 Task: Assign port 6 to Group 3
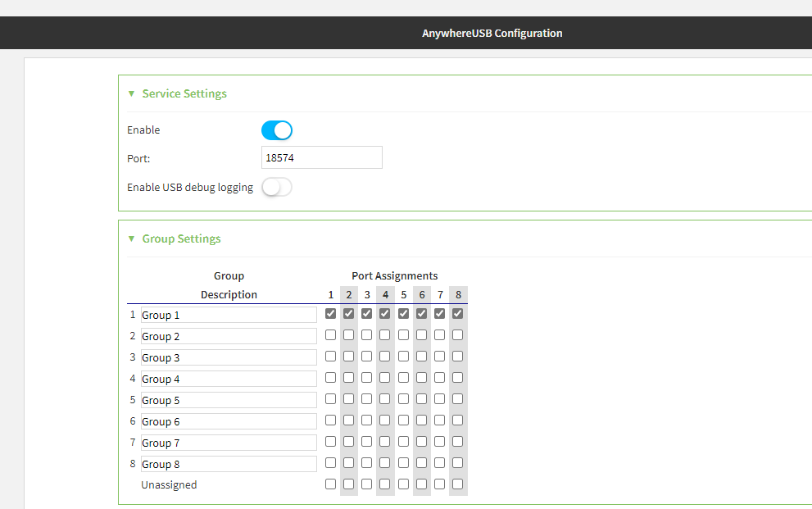click(421, 357)
